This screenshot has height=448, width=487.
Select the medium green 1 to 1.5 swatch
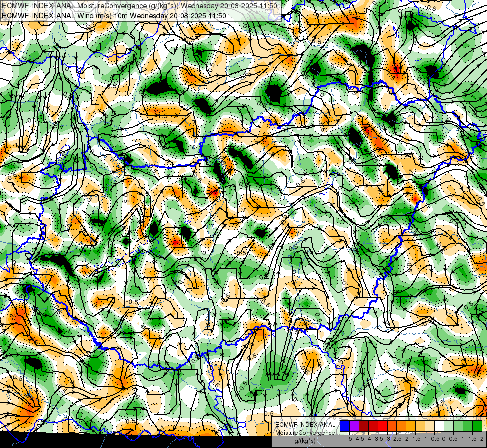click(468, 426)
